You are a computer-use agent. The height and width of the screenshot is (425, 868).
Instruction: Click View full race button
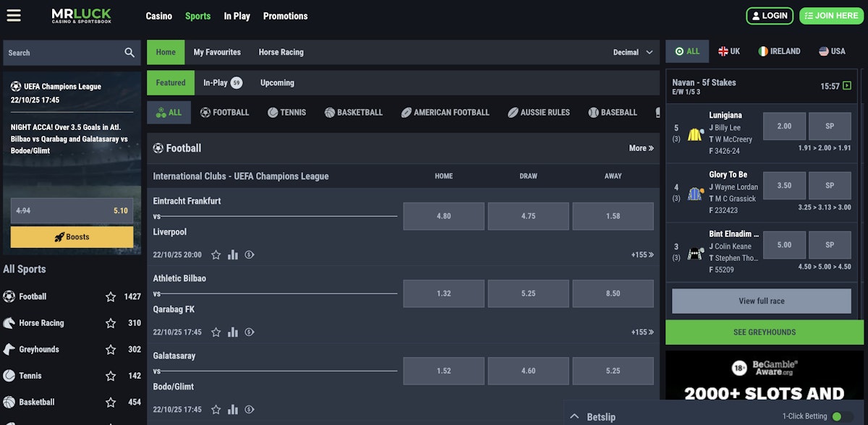(761, 301)
